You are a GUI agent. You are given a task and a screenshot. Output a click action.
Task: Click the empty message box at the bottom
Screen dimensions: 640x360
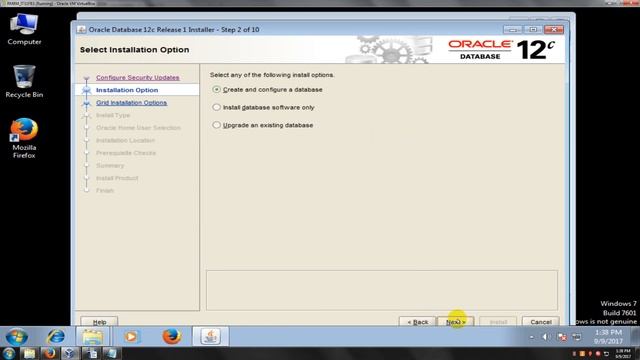click(x=382, y=290)
